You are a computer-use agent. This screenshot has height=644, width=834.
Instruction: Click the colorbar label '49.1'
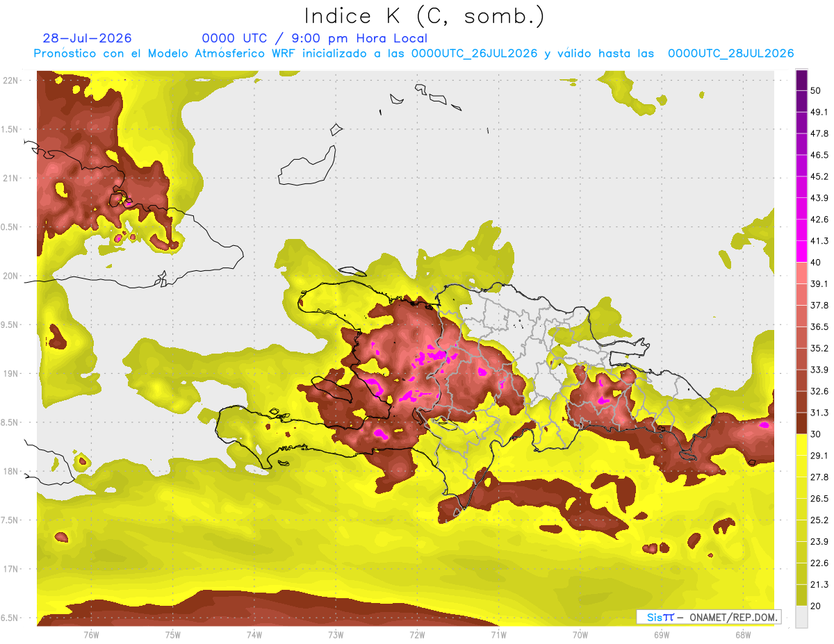[819, 112]
